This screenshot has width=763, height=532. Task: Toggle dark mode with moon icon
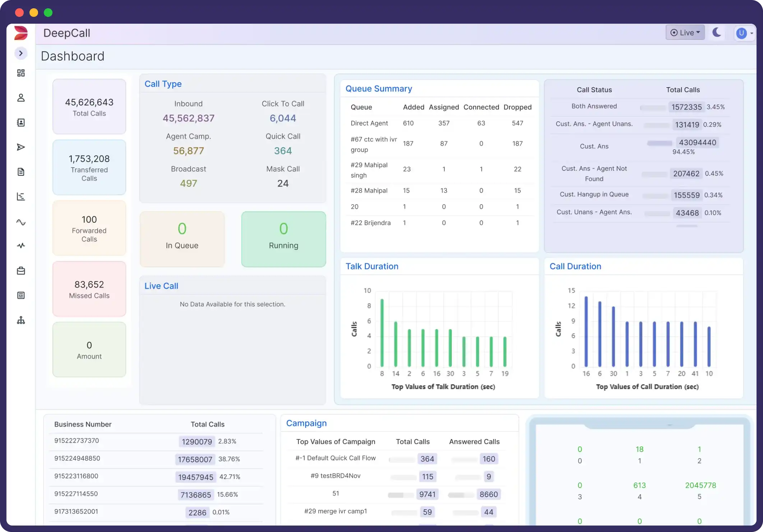(717, 33)
